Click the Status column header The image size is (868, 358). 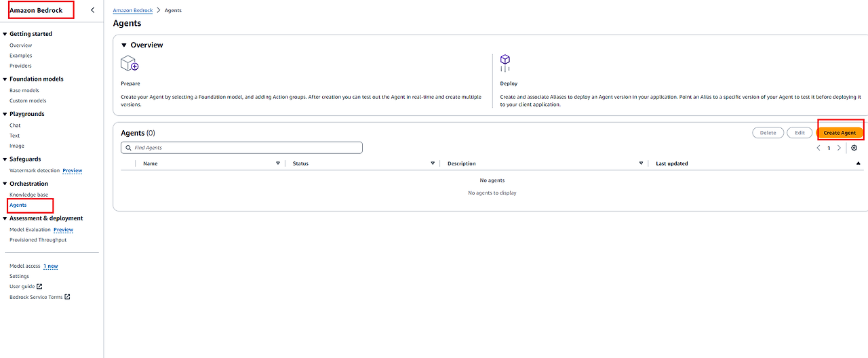coord(300,163)
